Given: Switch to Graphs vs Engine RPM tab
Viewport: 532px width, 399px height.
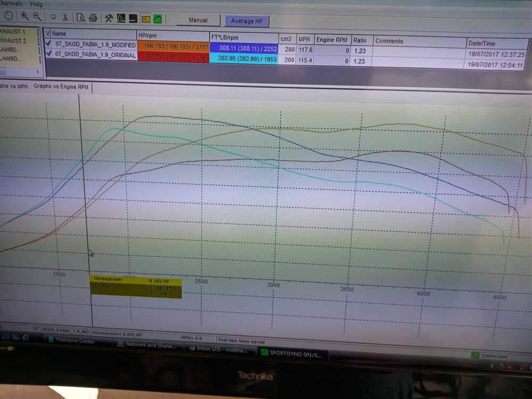Looking at the screenshot, I should (x=61, y=87).
